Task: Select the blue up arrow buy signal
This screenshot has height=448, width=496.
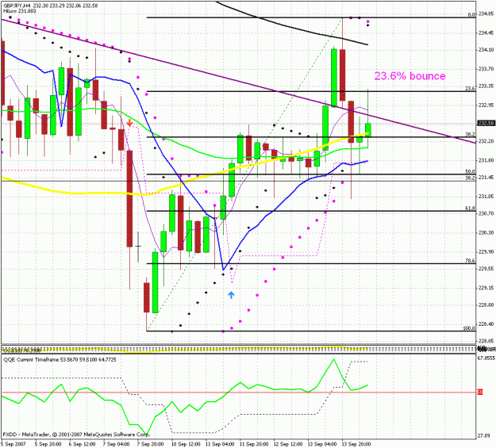Action: pos(231,295)
